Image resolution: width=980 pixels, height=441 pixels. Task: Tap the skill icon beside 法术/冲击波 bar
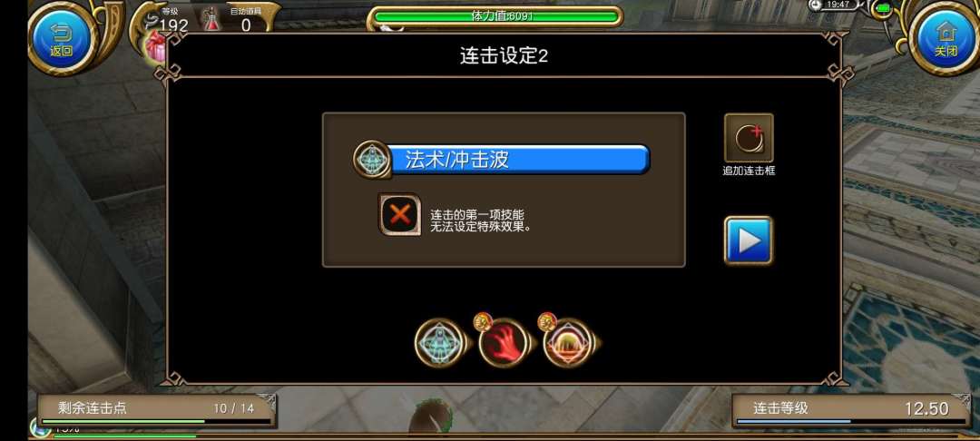[x=373, y=160]
